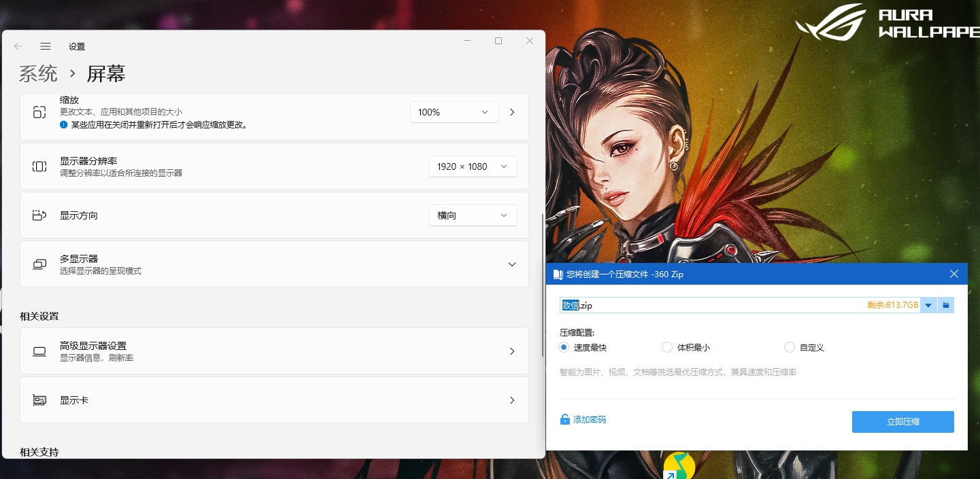Click the 压缩配置: label
This screenshot has height=479, width=980.
pyautogui.click(x=577, y=333)
